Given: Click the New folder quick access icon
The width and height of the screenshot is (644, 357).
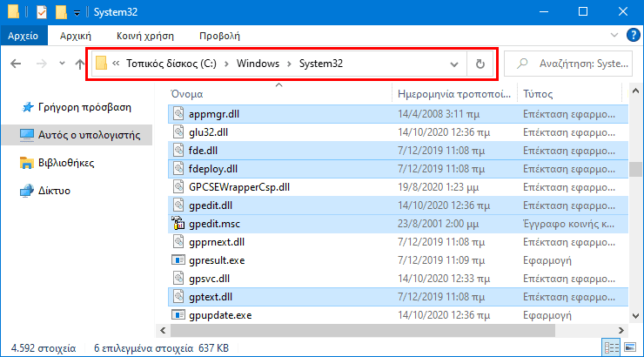Looking at the screenshot, I should point(61,12).
